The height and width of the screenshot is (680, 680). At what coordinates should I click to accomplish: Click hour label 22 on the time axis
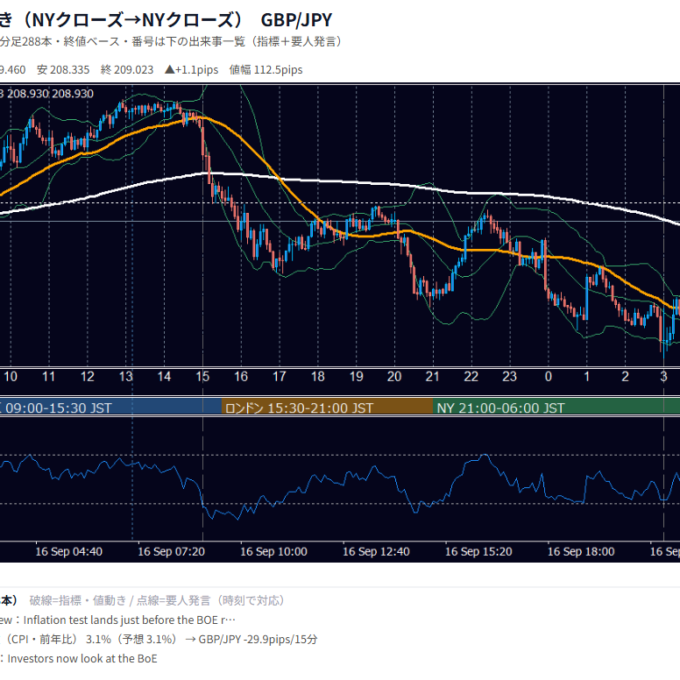pos(471,376)
